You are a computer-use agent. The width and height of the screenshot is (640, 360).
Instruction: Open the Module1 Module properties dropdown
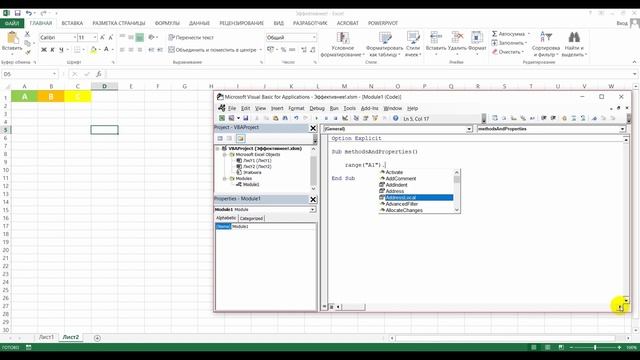tap(312, 209)
